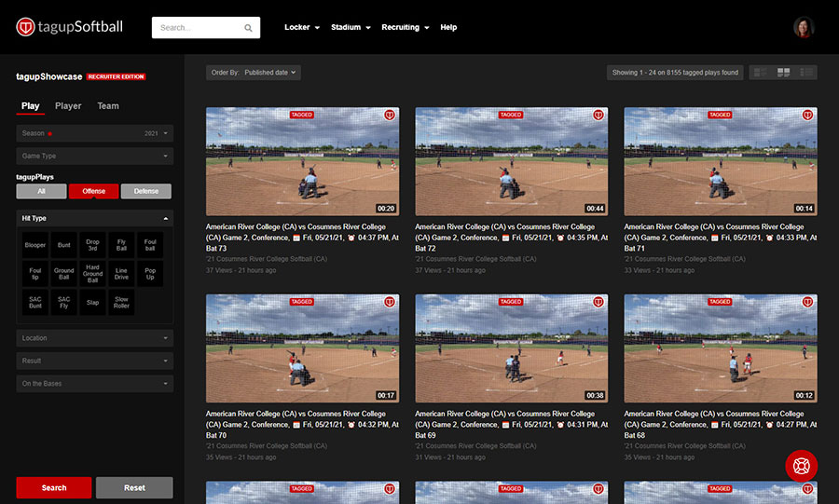Screen dimensions: 839x504
Task: Switch to the Team tab
Action: 108,106
